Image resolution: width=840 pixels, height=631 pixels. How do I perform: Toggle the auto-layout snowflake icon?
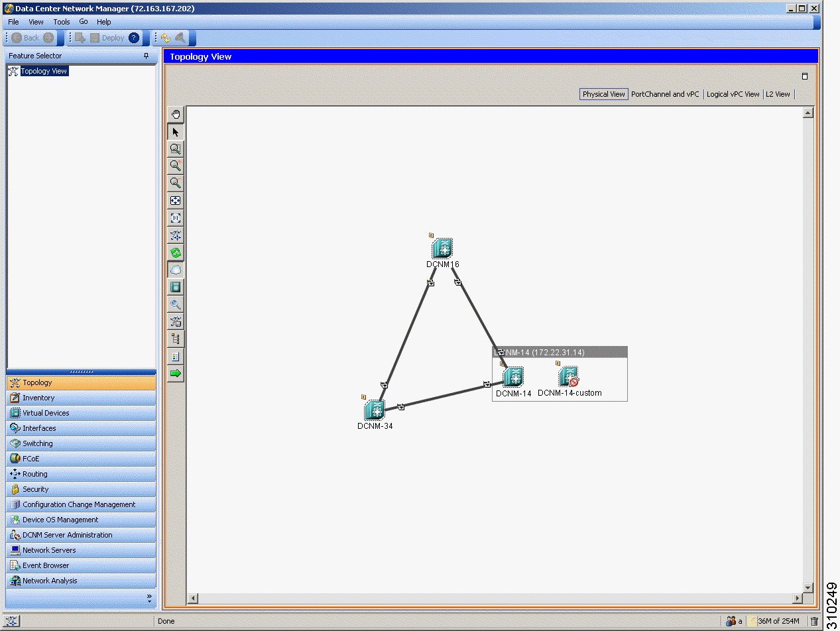click(x=175, y=236)
